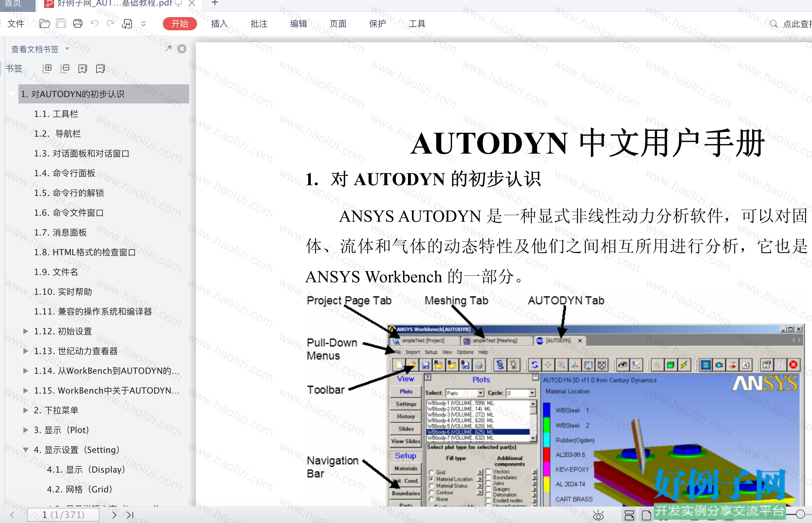
Task: Open bookmark 1.6. 命令文件窗口
Action: point(69,213)
